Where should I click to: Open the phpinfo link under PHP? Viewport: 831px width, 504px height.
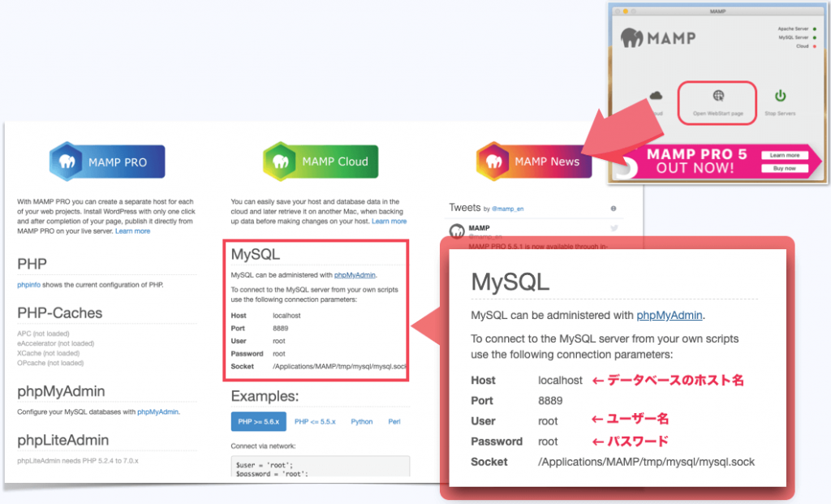coord(28,285)
